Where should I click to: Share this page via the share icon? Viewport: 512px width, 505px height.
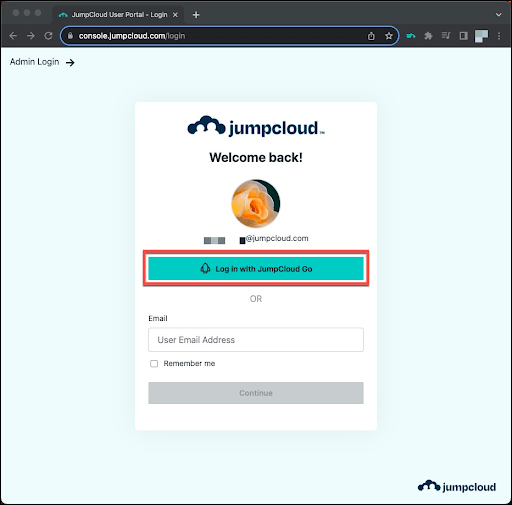pos(371,36)
